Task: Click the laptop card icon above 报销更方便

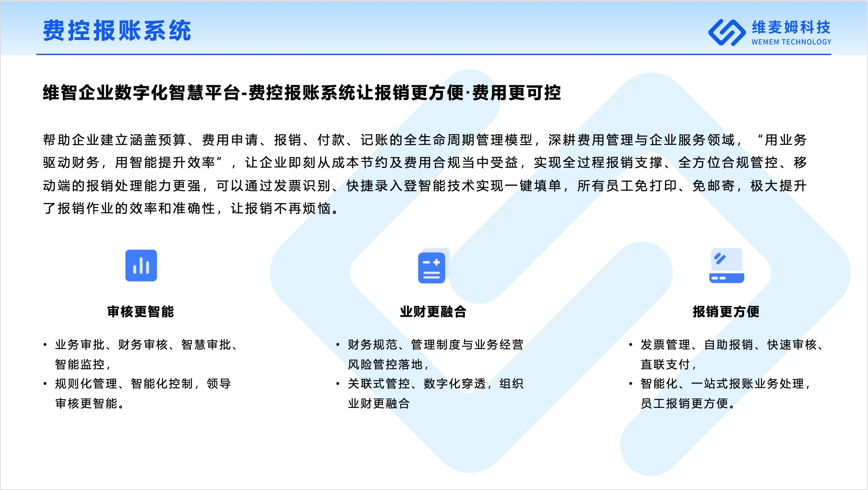Action: coord(726,266)
